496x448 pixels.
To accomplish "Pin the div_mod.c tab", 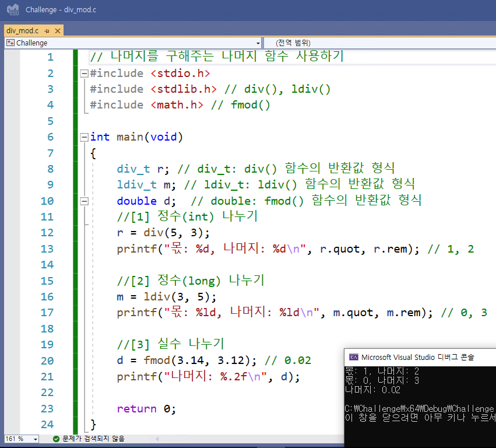I will click(x=47, y=30).
